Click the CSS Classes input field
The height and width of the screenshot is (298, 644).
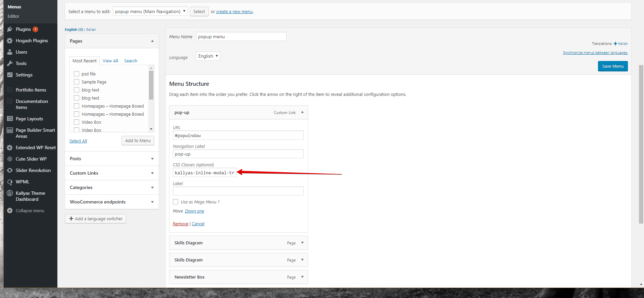205,173
